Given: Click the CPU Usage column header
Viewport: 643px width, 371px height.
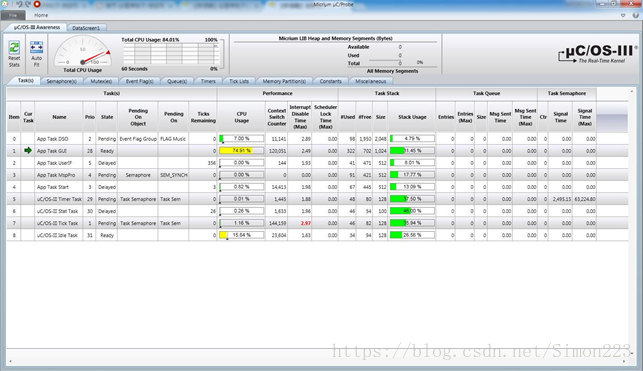Looking at the screenshot, I should (242, 117).
